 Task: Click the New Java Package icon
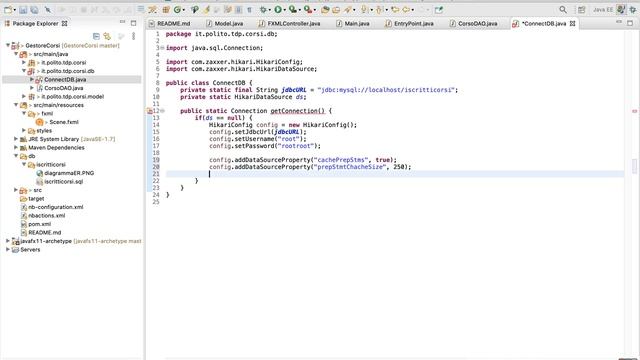point(165,10)
